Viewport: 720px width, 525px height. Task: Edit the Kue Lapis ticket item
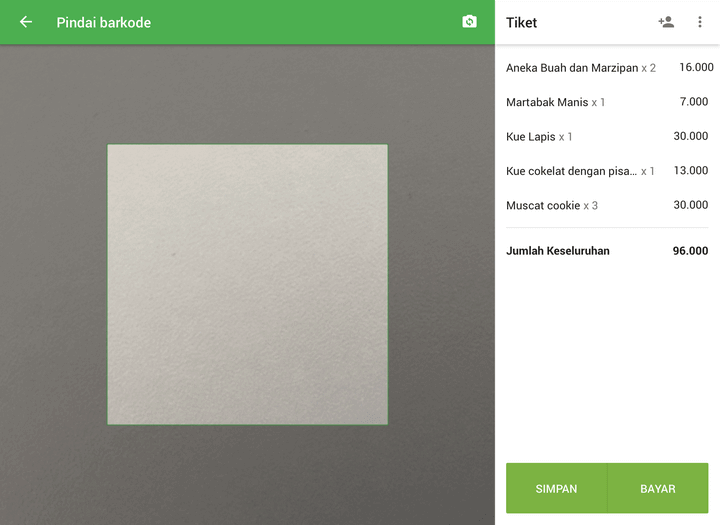532,137
